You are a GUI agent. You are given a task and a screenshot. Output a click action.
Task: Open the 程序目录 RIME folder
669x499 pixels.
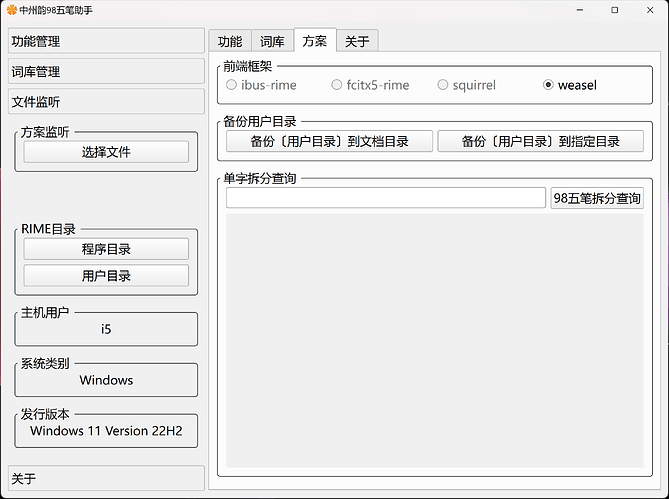coord(106,249)
